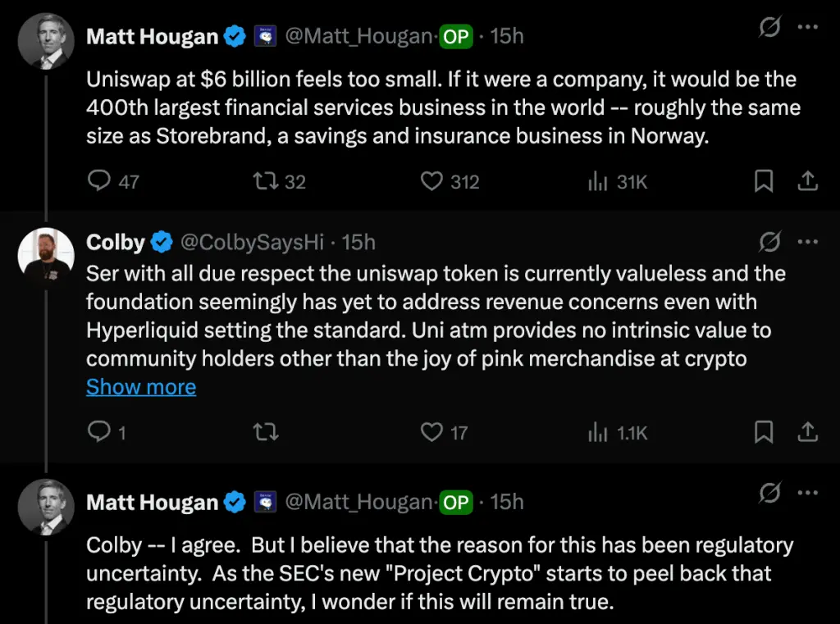Open more options menu on Colby's reply
Screen dimensions: 840x624
pos(808,242)
